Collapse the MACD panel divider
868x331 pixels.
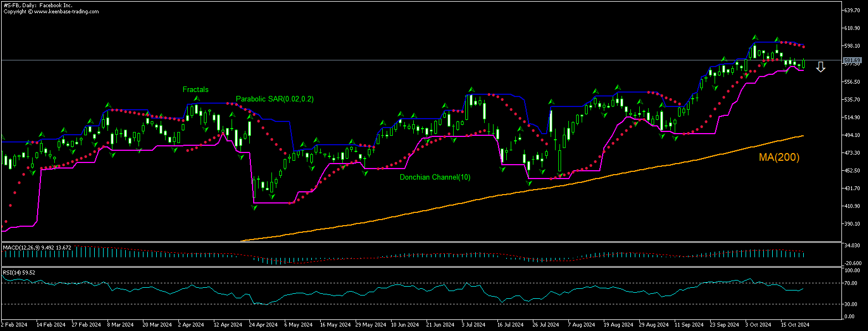[x=421, y=241]
